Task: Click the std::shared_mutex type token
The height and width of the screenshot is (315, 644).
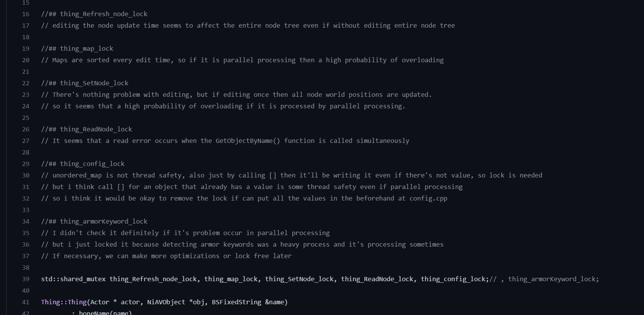Action: (x=73, y=279)
